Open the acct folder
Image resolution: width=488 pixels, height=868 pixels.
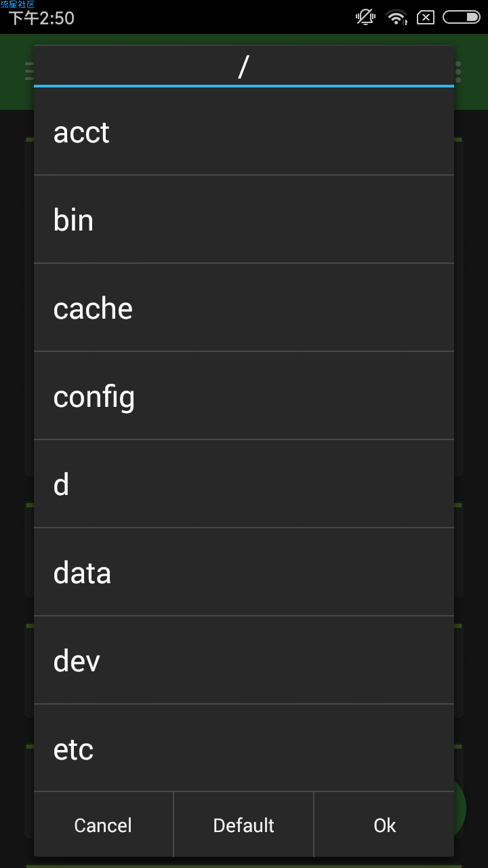coord(244,132)
